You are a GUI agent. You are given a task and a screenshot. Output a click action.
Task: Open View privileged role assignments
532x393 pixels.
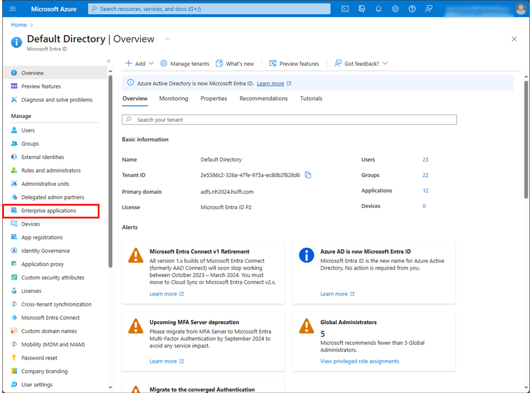click(x=360, y=361)
